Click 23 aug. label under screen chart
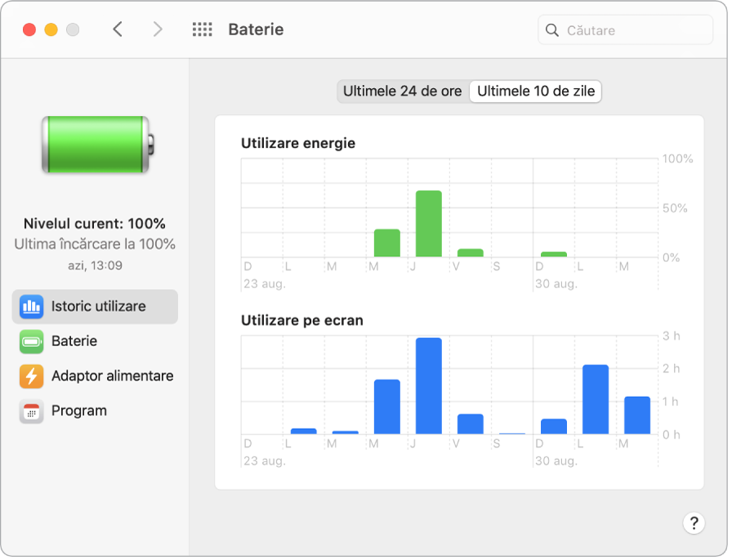Viewport: 732px width, 560px height. [264, 461]
